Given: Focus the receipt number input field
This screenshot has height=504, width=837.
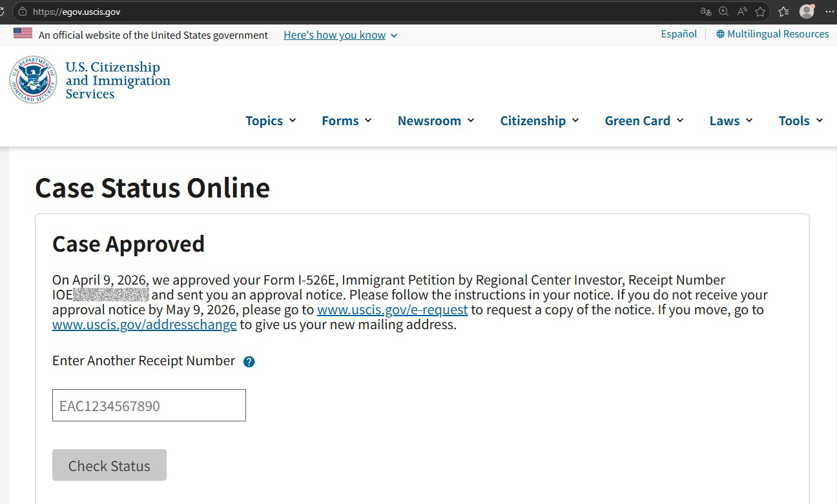Looking at the screenshot, I should click(x=149, y=405).
